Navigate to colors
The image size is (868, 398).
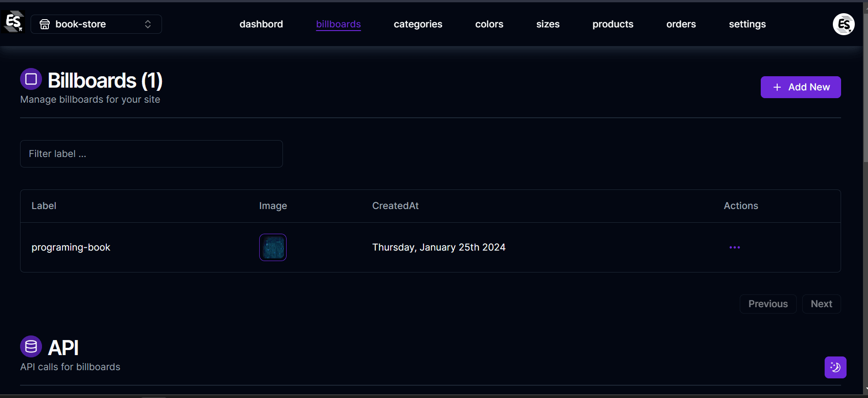point(489,24)
